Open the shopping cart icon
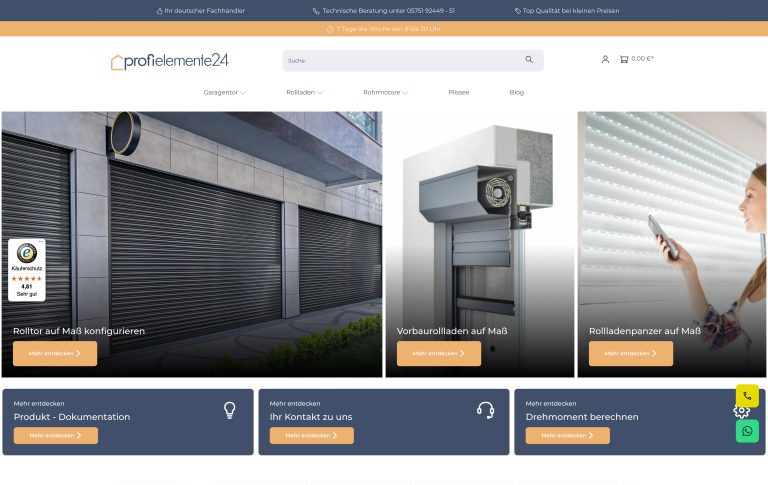Viewport: 768px width, 485px height. click(624, 59)
